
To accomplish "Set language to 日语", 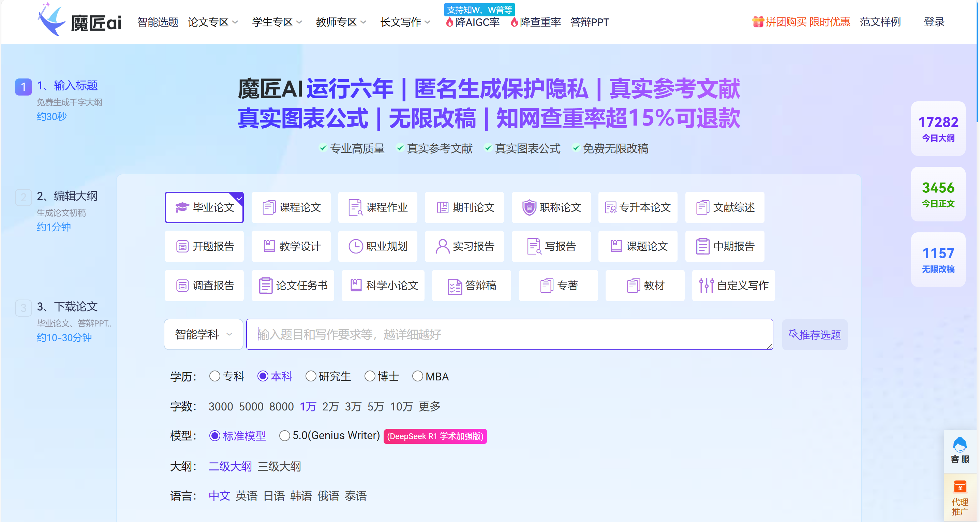I will tap(274, 496).
